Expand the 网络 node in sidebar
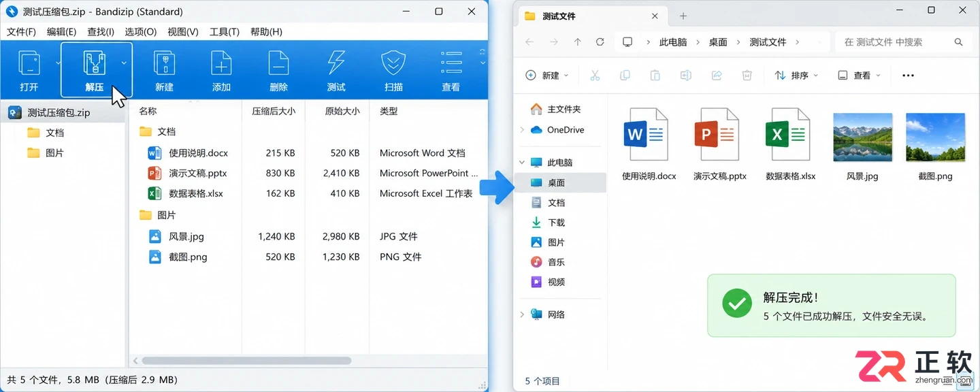The width and height of the screenshot is (980, 392). 522,314
